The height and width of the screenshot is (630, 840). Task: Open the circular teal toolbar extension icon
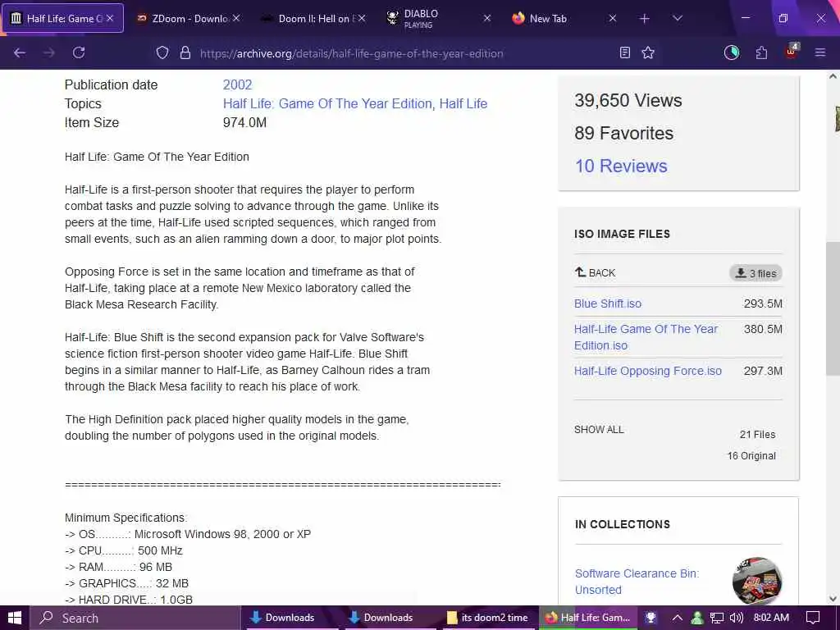731,52
